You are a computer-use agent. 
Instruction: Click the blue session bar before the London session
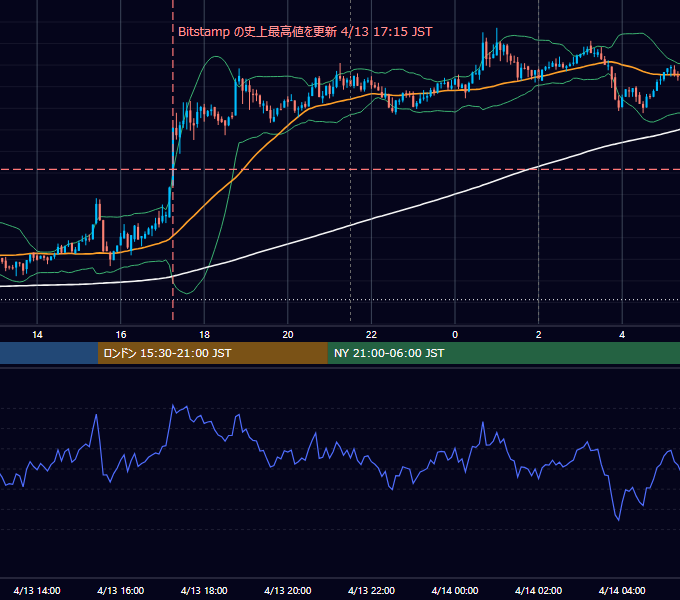click(49, 353)
